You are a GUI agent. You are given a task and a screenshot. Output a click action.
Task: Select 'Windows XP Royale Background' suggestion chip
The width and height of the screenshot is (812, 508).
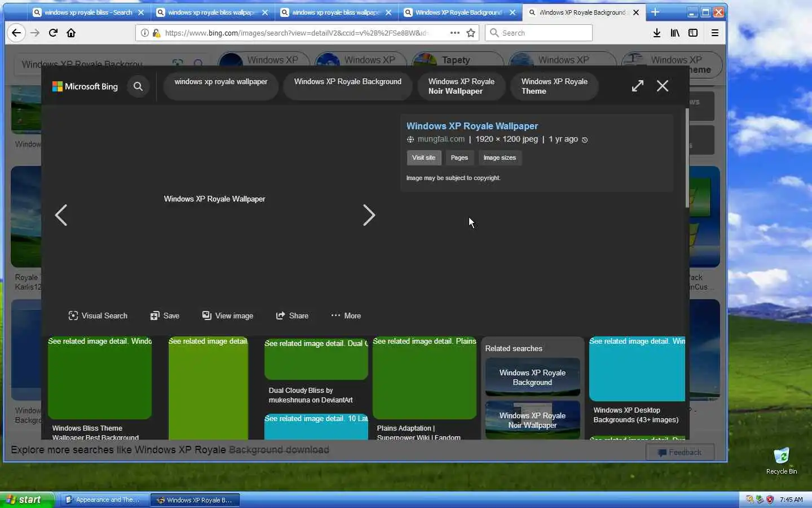tap(348, 86)
